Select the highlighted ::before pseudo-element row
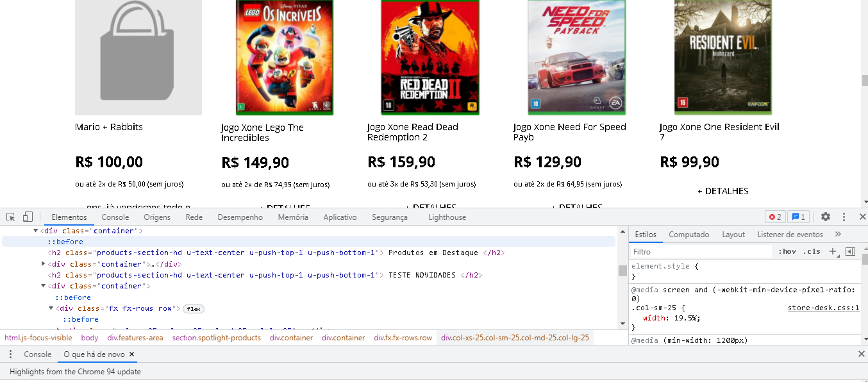Screen dimensions: 868x382 (x=308, y=242)
